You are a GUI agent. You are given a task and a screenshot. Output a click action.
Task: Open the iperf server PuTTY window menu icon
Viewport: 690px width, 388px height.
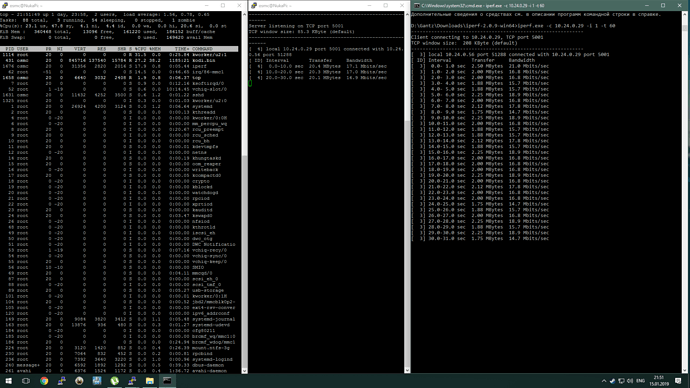(x=254, y=6)
